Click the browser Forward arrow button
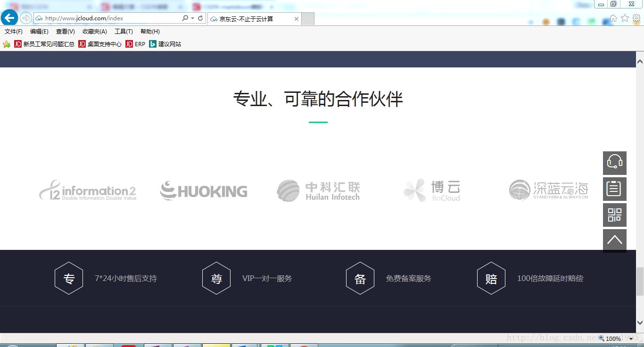Viewport: 644px width, 347px height. 26,18
